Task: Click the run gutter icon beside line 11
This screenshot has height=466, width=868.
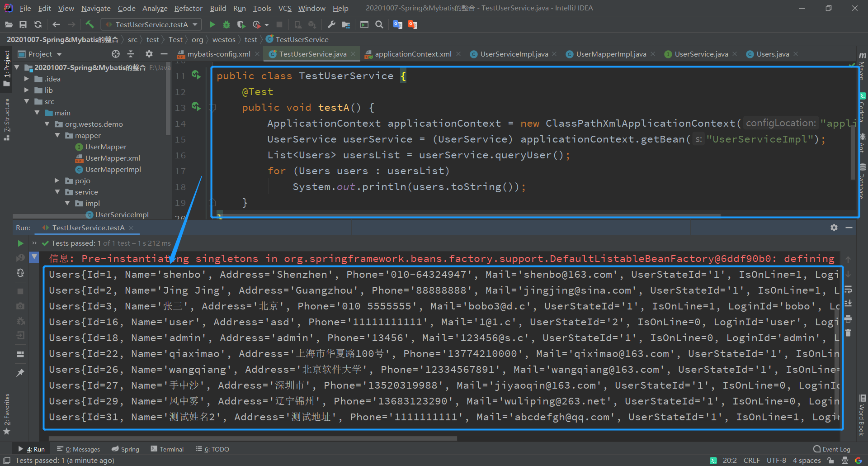Action: [x=196, y=75]
